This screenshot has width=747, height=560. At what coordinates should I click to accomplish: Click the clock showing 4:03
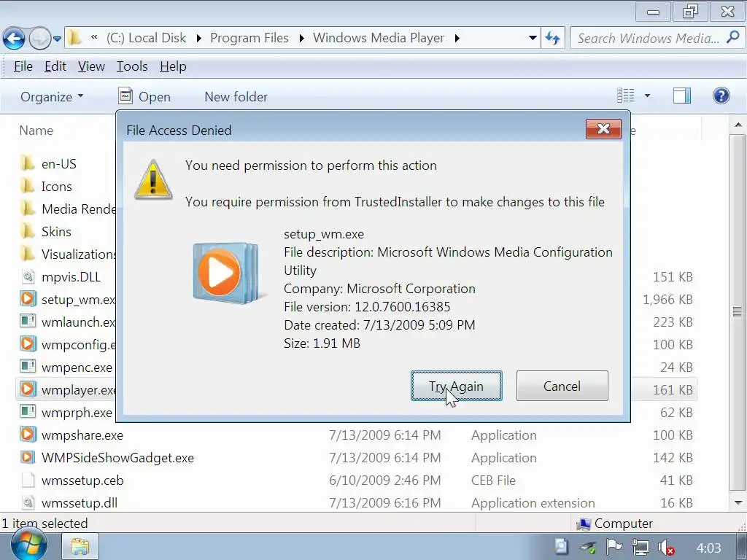point(708,548)
